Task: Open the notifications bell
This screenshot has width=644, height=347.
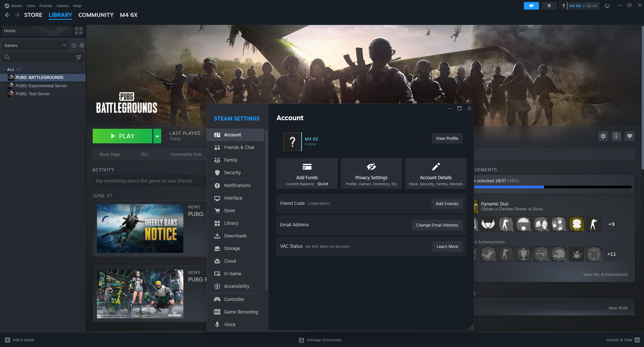Action: coord(549,6)
